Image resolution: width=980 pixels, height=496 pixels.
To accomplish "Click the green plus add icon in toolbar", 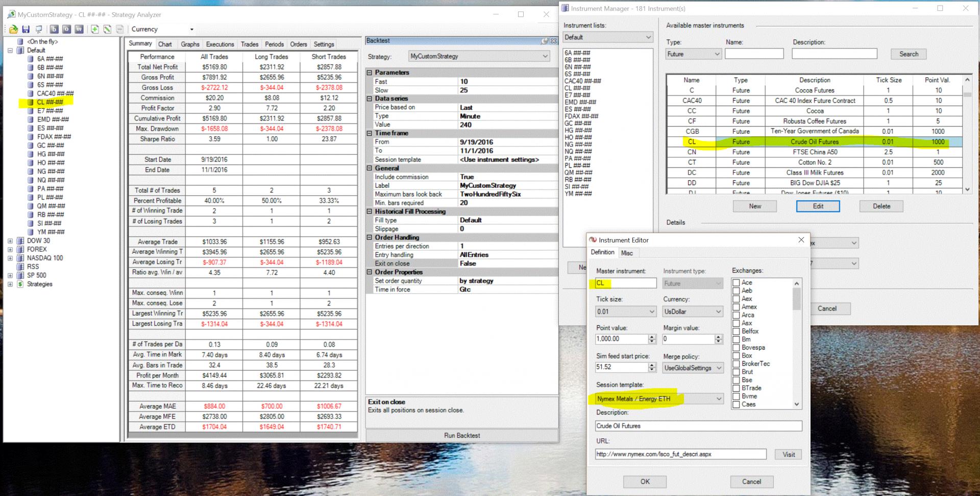I will [x=95, y=29].
